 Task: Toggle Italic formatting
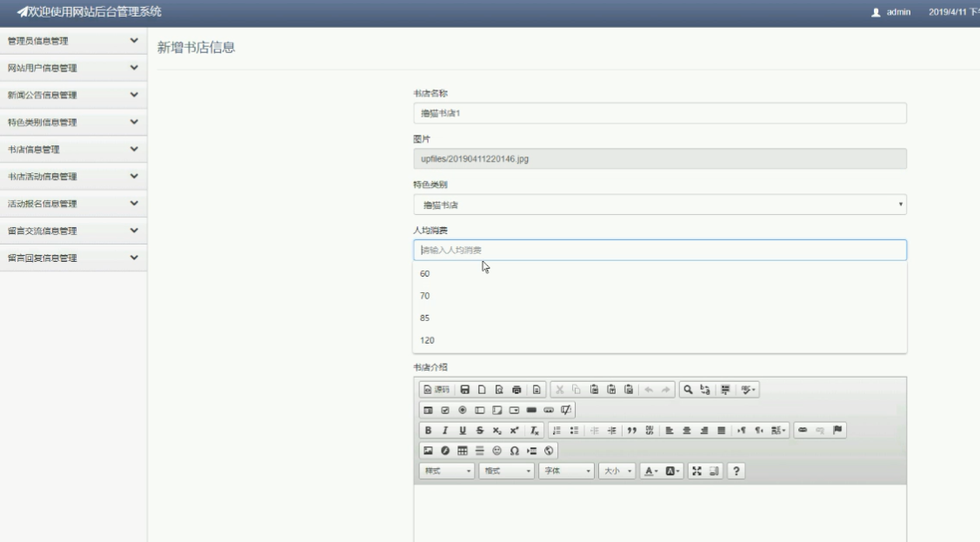click(445, 430)
